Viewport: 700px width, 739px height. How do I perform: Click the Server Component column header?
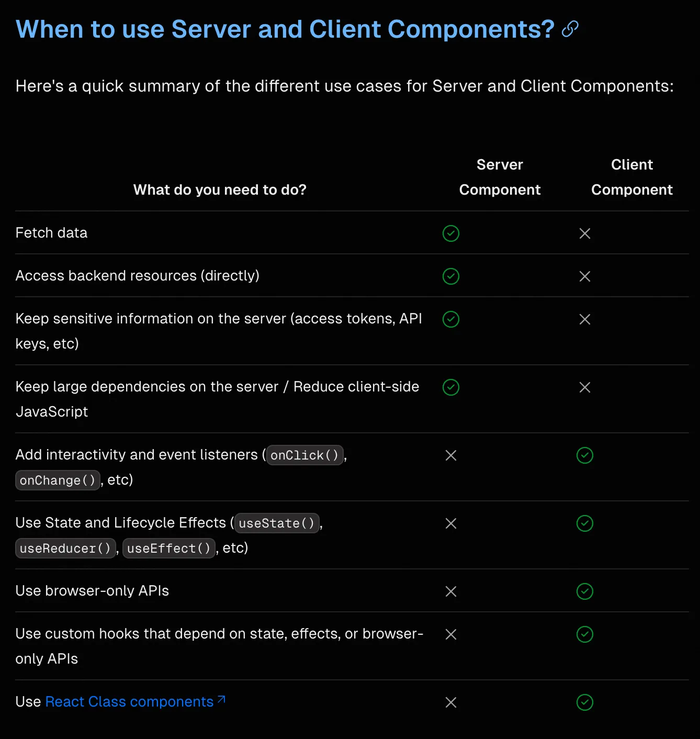click(x=500, y=177)
